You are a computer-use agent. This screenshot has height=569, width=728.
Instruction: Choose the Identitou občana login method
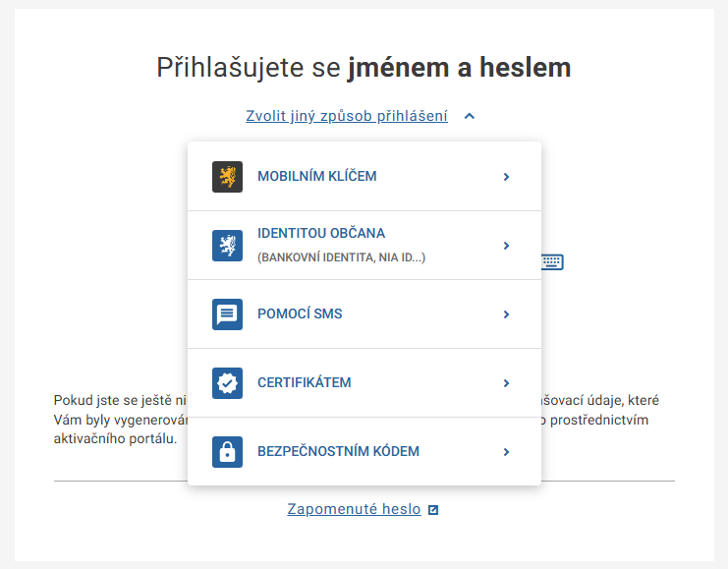321,234
